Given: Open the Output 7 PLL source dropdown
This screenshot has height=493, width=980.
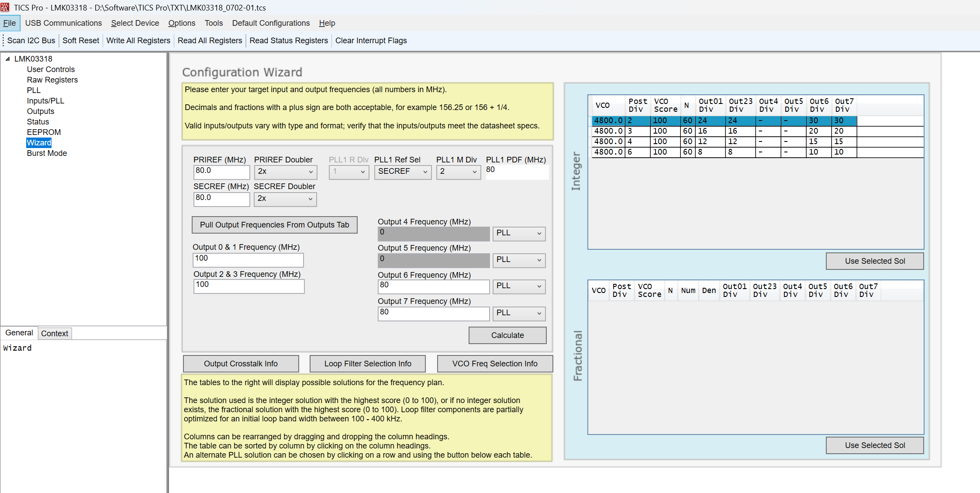Looking at the screenshot, I should coord(519,314).
